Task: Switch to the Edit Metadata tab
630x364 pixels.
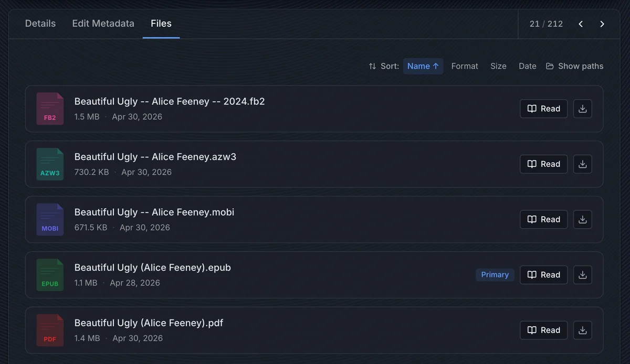Action: click(x=103, y=24)
